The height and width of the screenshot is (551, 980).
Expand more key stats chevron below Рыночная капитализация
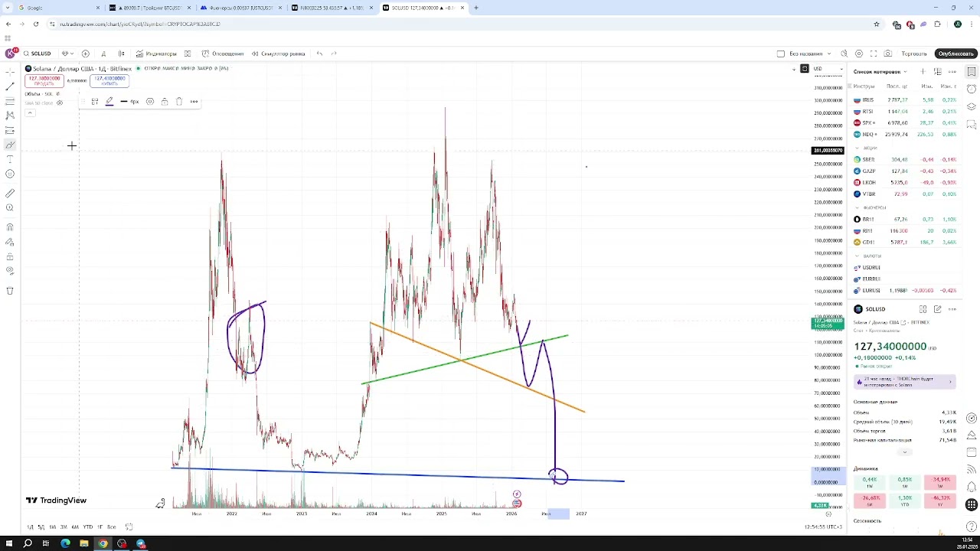(x=904, y=452)
